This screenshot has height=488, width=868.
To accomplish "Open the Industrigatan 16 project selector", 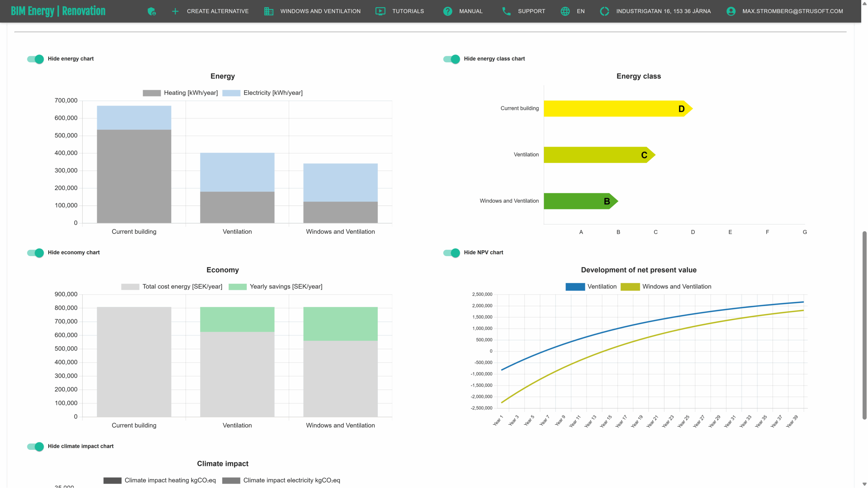I will [663, 11].
